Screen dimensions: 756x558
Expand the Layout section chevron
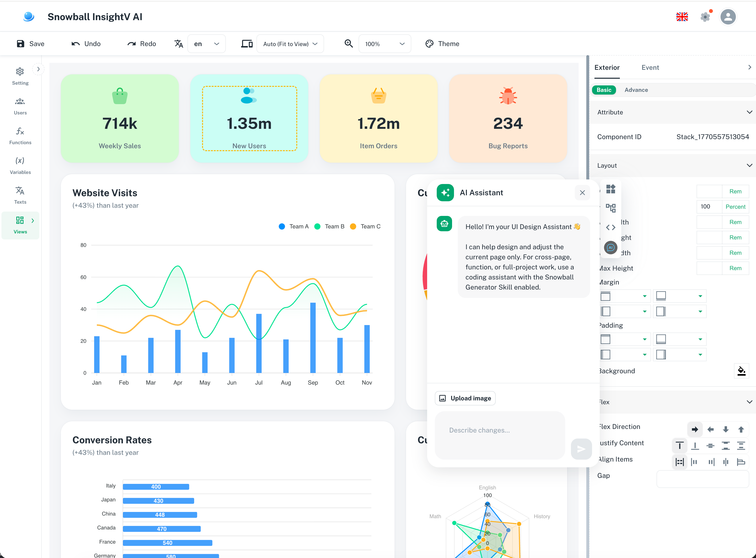750,165
